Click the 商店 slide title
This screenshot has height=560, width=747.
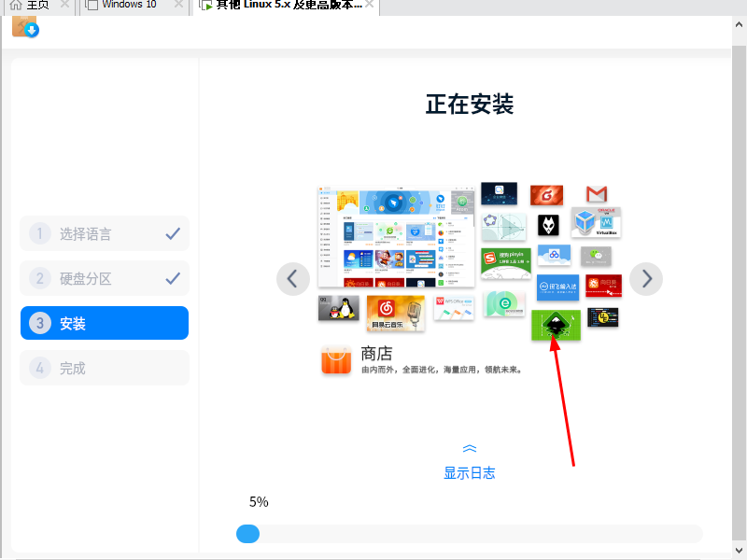click(376, 354)
